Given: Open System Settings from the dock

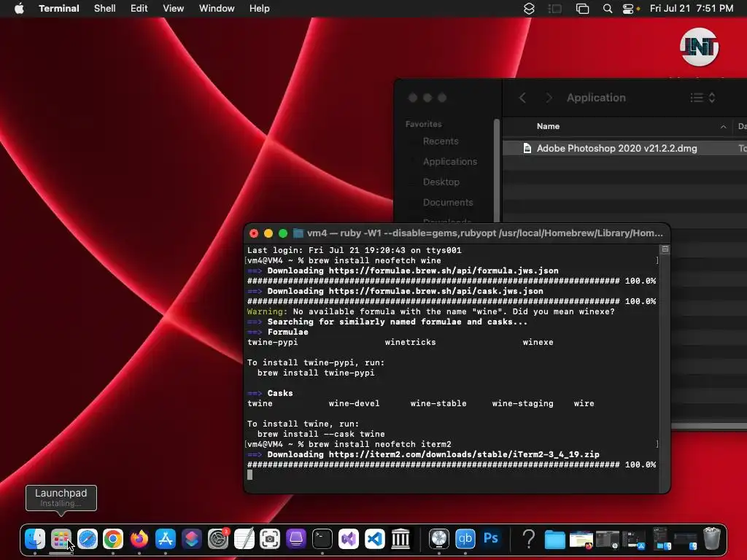Looking at the screenshot, I should tap(218, 539).
